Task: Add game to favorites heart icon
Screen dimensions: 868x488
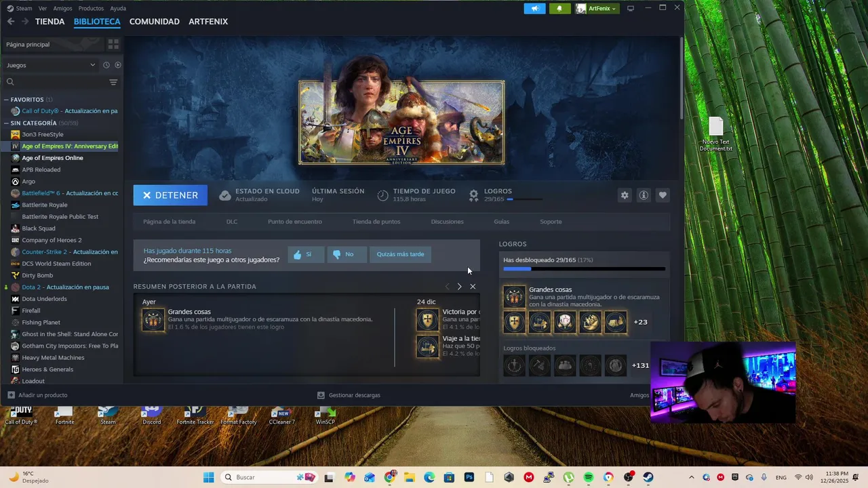Action: [x=663, y=195]
